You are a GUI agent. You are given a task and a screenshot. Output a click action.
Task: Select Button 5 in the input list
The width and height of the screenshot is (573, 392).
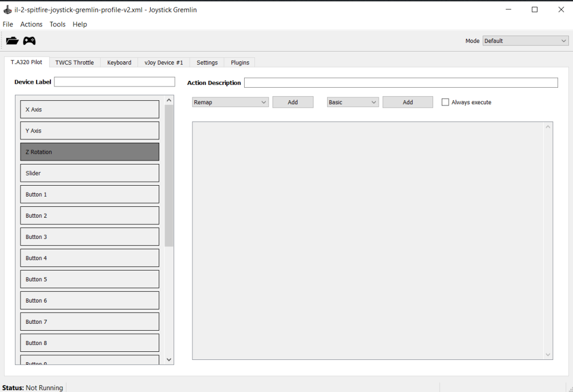[89, 279]
